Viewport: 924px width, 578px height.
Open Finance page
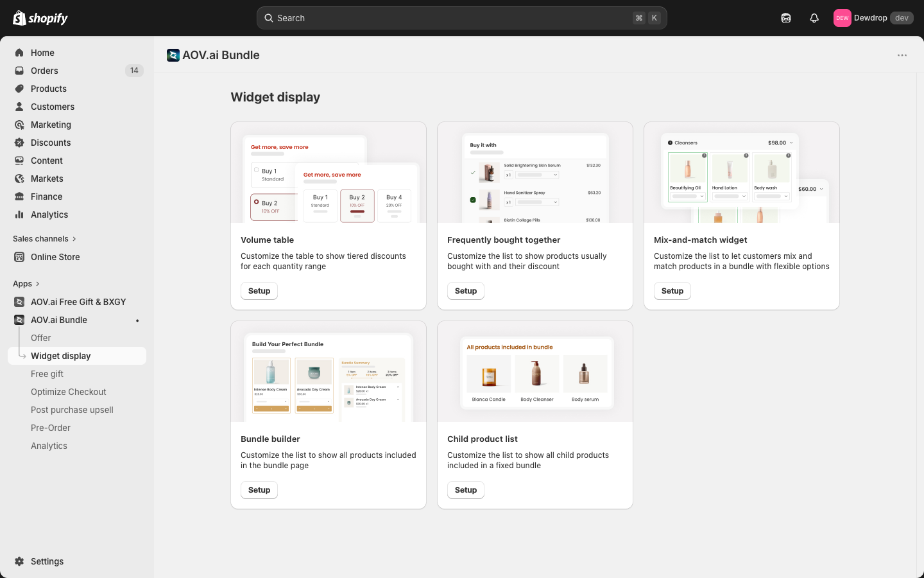pos(77,197)
